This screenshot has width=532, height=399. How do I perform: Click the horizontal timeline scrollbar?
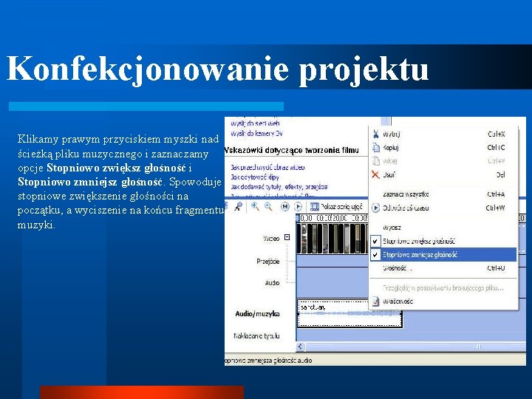[x=411, y=347]
